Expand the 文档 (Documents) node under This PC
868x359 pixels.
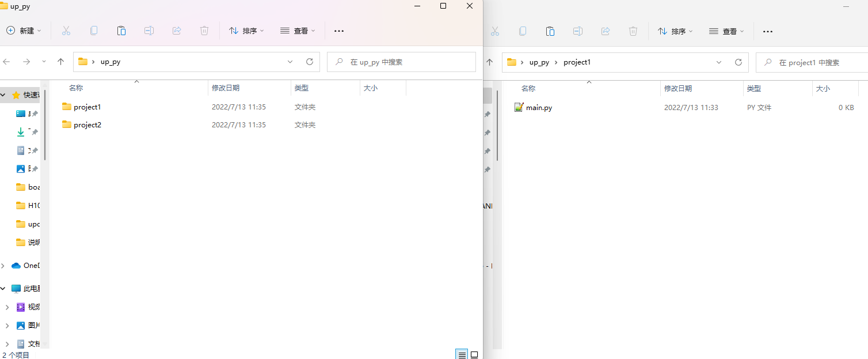[x=7, y=344]
